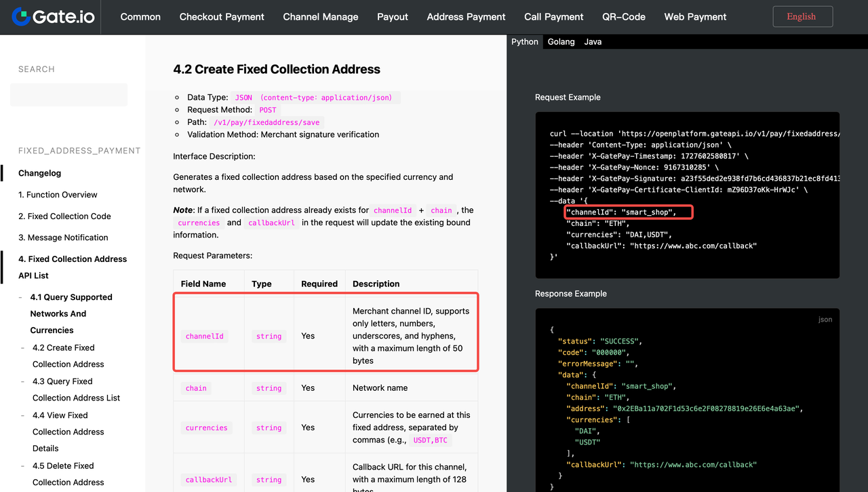Click the search input field
This screenshot has height=492, width=868.
(68, 95)
